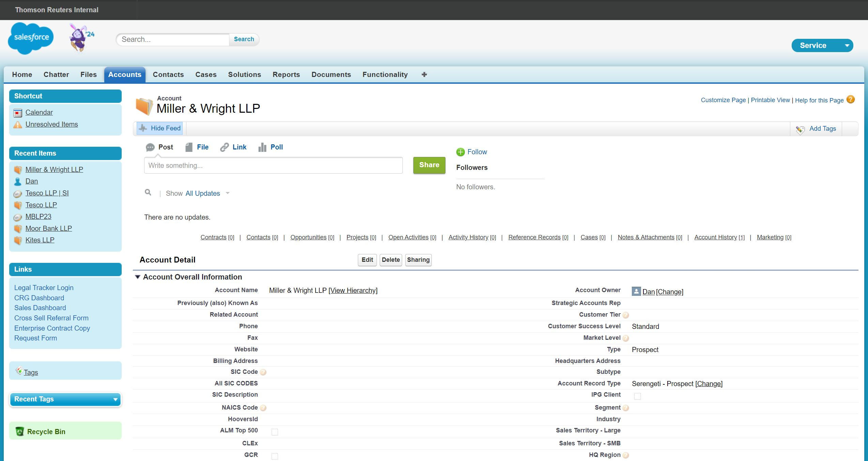Open Cross Sell Referral Form link
The image size is (868, 461).
click(51, 318)
